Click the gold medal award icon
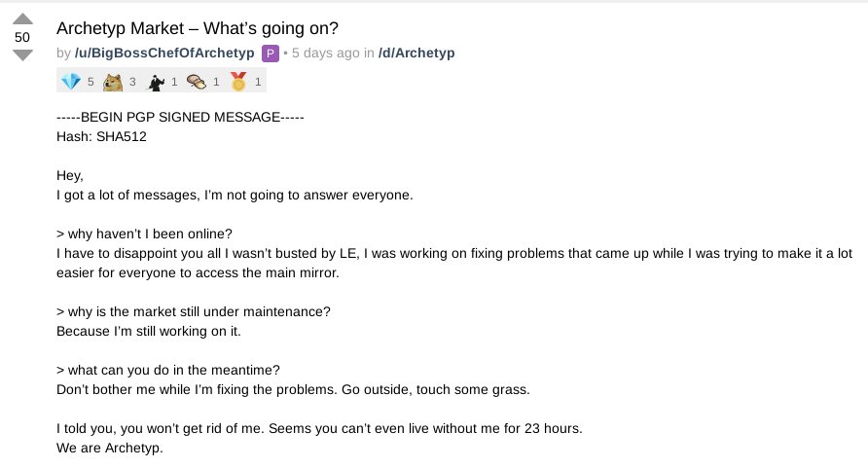 pos(238,82)
